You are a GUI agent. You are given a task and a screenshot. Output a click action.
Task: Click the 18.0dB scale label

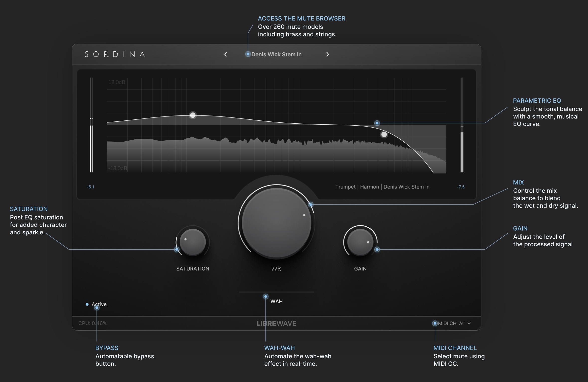tap(117, 82)
